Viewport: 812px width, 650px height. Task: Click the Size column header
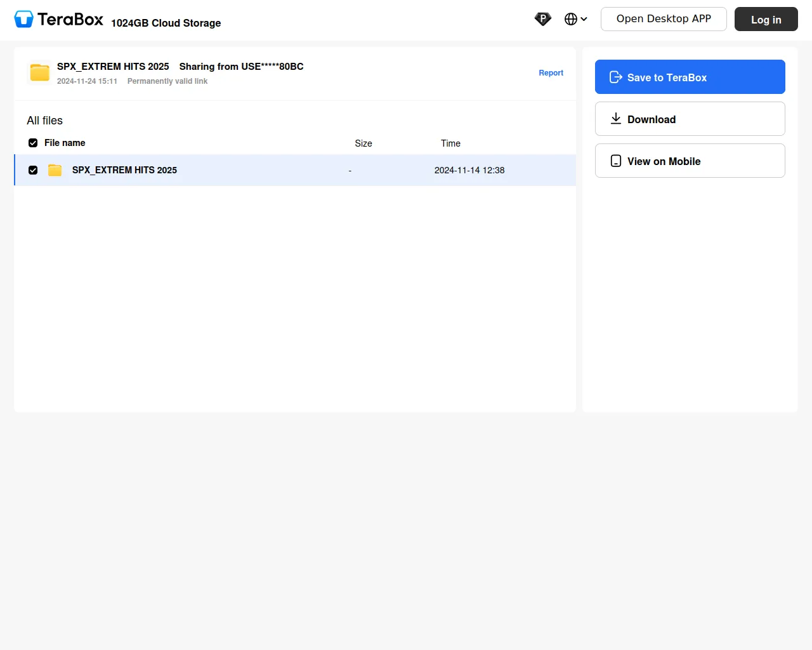363,143
